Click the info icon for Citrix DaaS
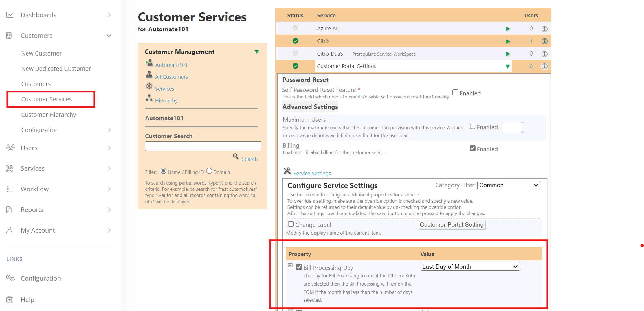The height and width of the screenshot is (311, 644). (544, 54)
